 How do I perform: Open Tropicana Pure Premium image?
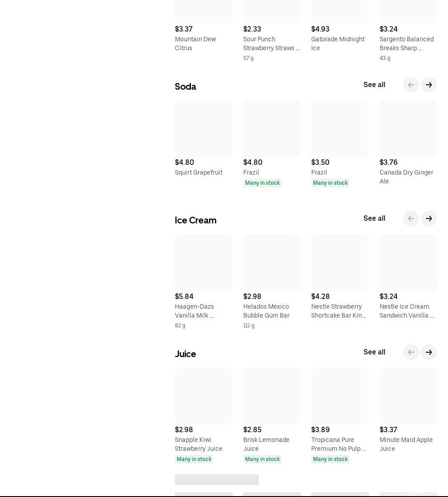[340, 396]
